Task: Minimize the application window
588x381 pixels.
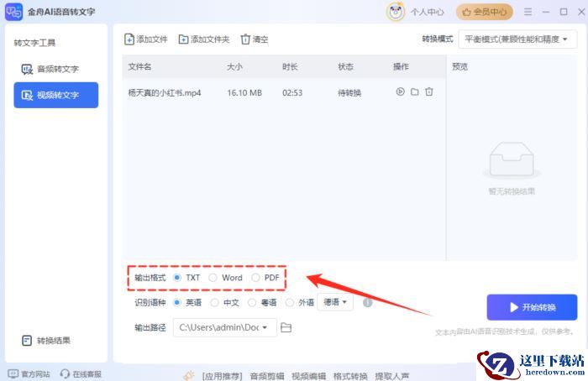Action: coord(546,12)
